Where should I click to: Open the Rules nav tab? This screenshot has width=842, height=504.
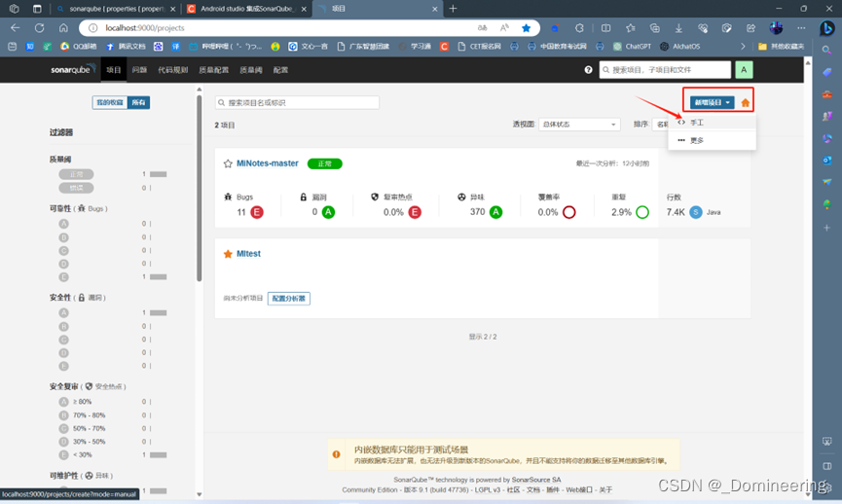point(173,70)
